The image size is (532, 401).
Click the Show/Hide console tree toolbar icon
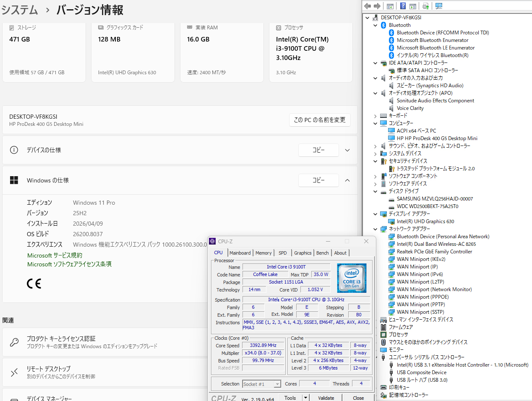[x=390, y=6]
